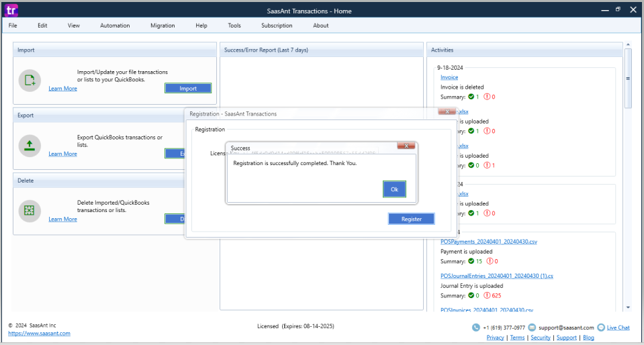Minimize the SaasAnt Transactions window
644x345 pixels.
point(604,10)
